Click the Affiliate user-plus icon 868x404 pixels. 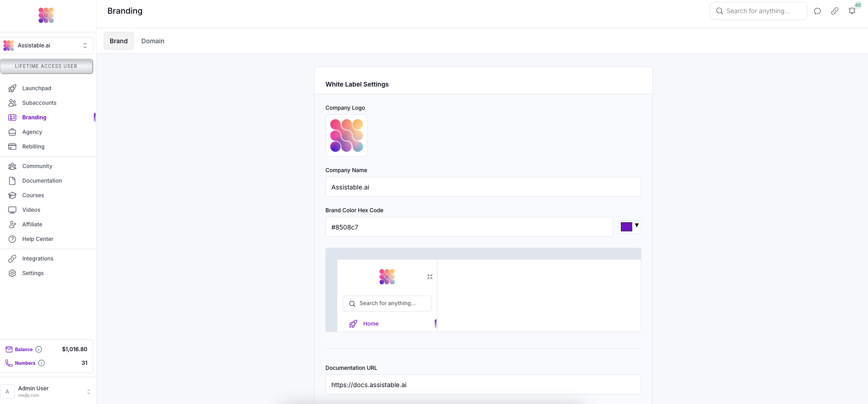[12, 225]
